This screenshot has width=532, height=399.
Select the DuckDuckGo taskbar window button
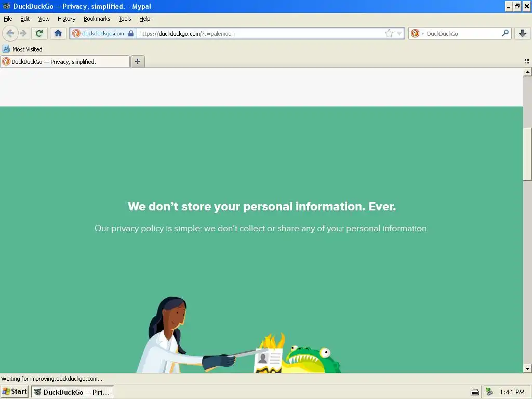pos(73,392)
